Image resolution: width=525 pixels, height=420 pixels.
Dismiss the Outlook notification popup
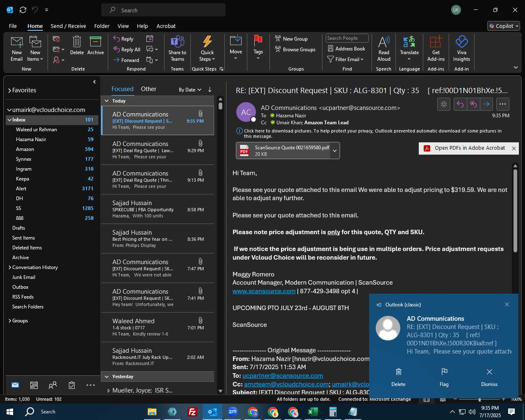[489, 377]
